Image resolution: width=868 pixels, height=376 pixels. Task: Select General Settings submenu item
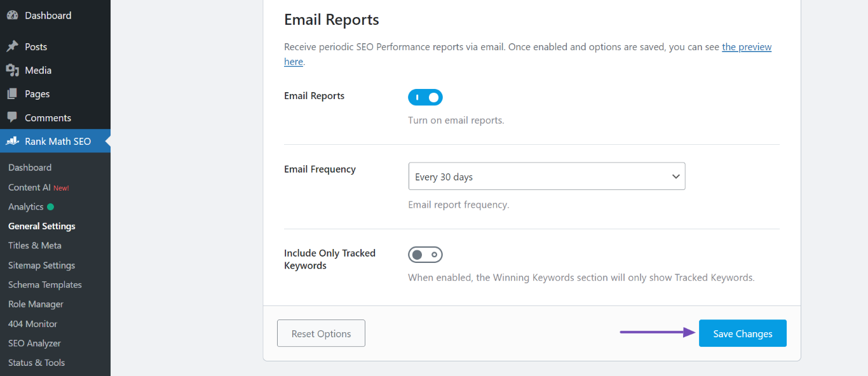(x=42, y=226)
